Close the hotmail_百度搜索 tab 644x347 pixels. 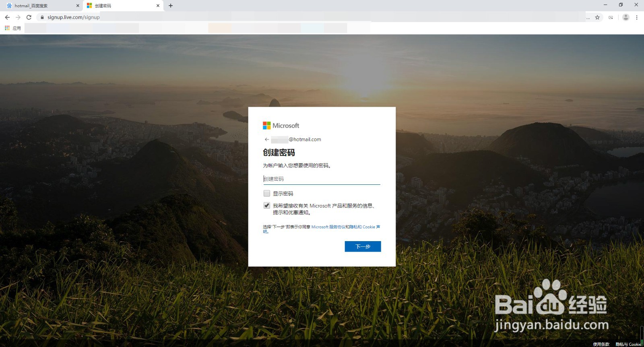tap(78, 6)
